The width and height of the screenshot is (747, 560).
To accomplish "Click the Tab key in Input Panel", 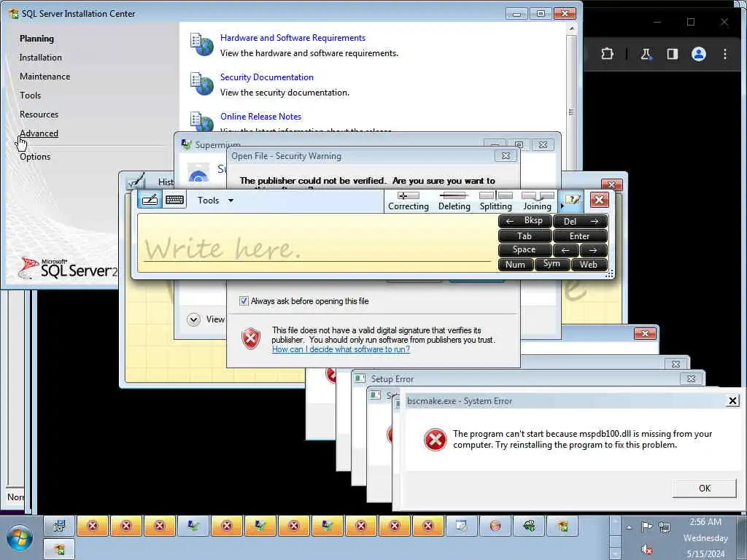I will pos(525,236).
